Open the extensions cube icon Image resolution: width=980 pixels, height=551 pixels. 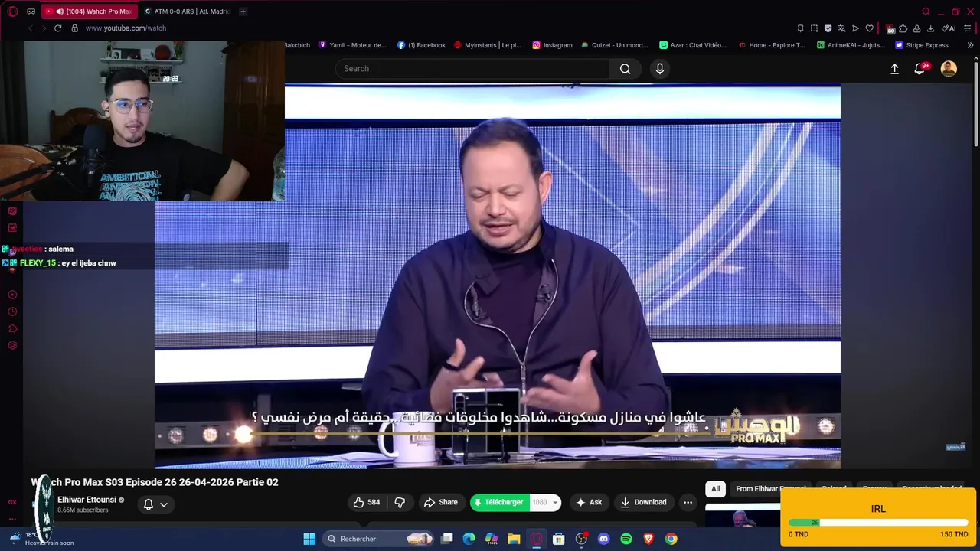click(903, 28)
